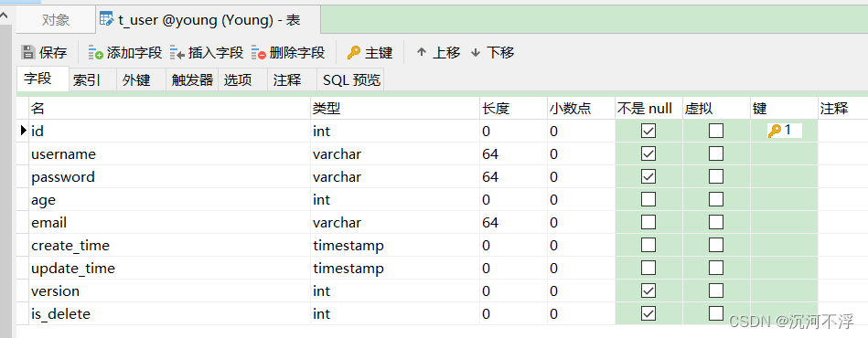Open the Indexes (索引) tab

92,80
